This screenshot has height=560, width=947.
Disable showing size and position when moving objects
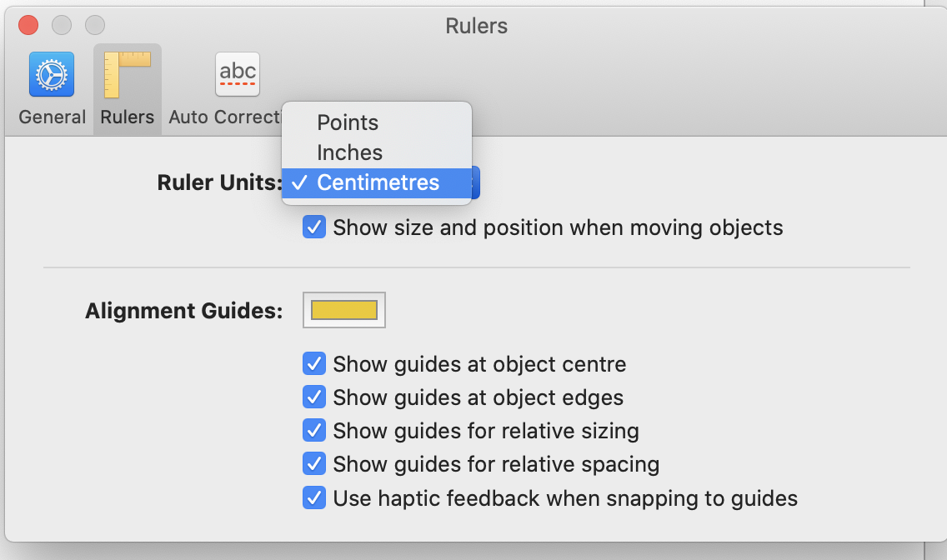pos(314,227)
